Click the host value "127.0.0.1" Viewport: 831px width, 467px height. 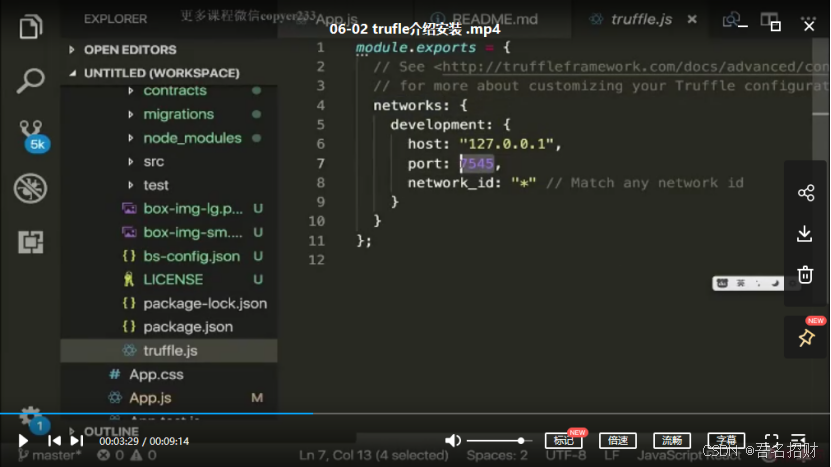pyautogui.click(x=507, y=144)
